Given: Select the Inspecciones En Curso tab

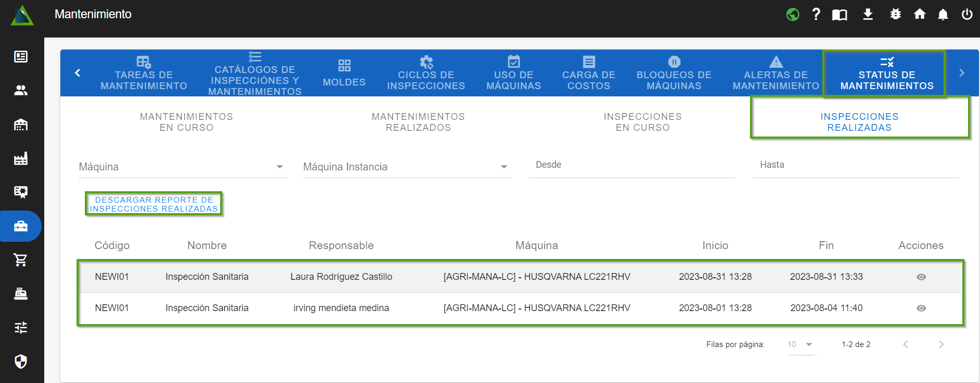Looking at the screenshot, I should point(642,122).
